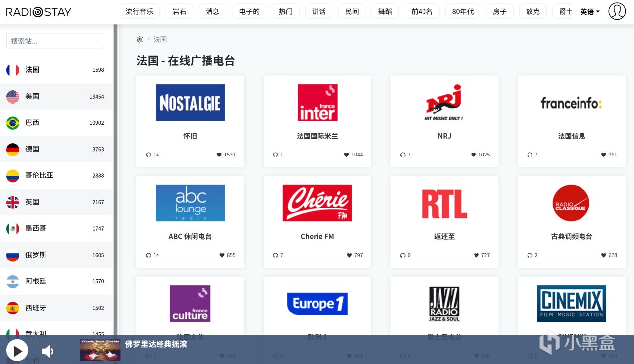This screenshot has height=364, width=634.
Task: Open the France Culture station logo
Action: point(190,304)
